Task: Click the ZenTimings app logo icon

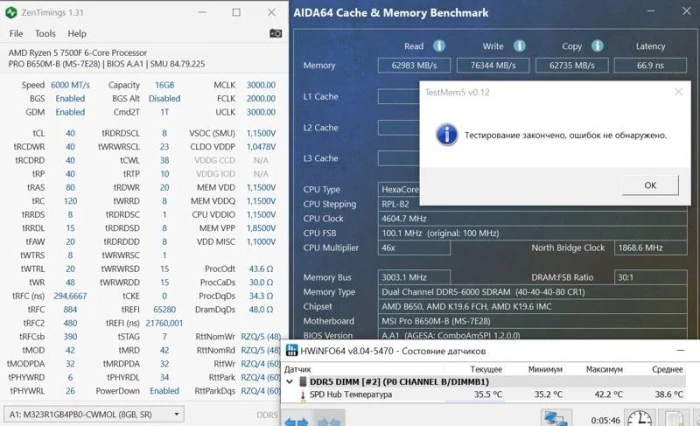Action: coord(11,13)
